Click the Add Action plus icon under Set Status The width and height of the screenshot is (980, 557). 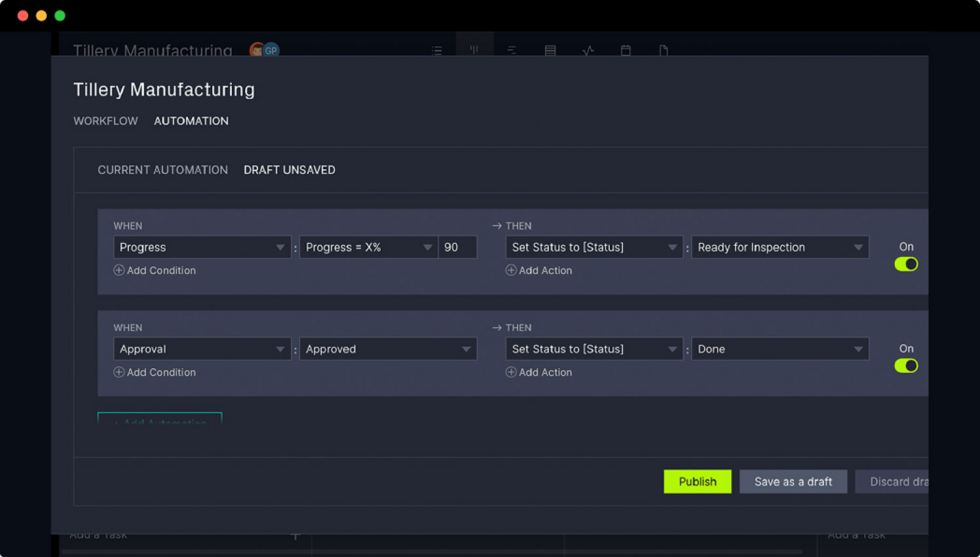coord(511,270)
